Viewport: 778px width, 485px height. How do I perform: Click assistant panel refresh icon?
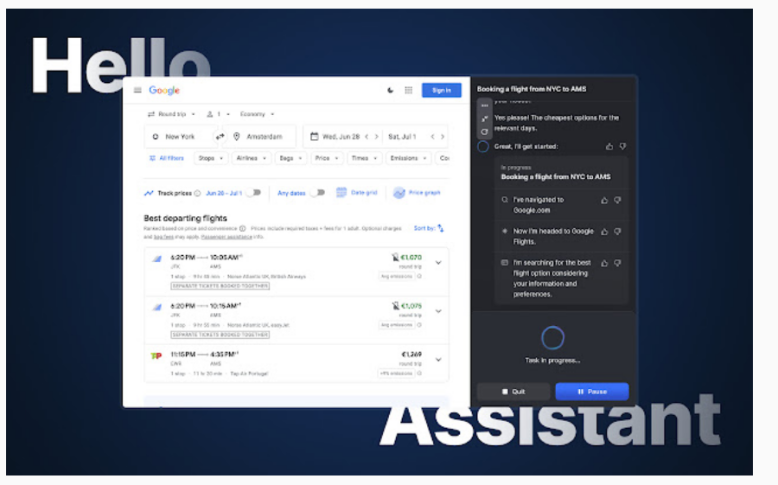tap(485, 132)
